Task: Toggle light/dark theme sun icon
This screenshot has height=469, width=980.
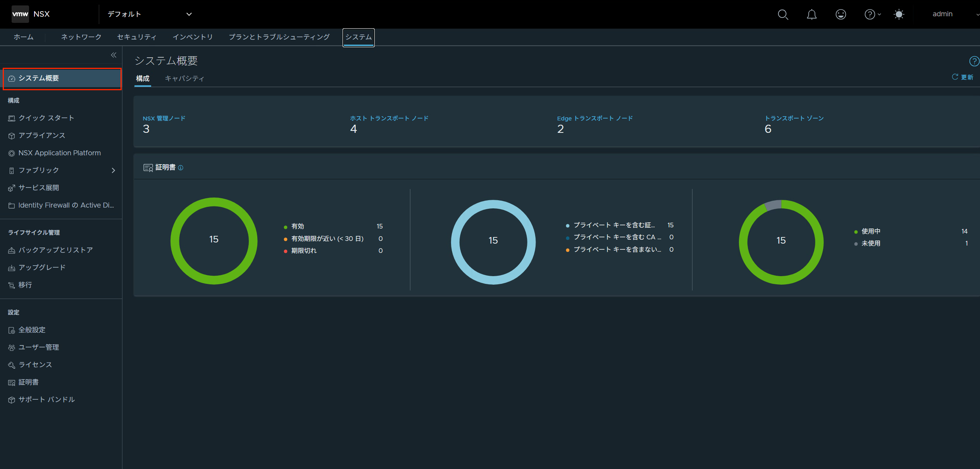Action: [899, 14]
